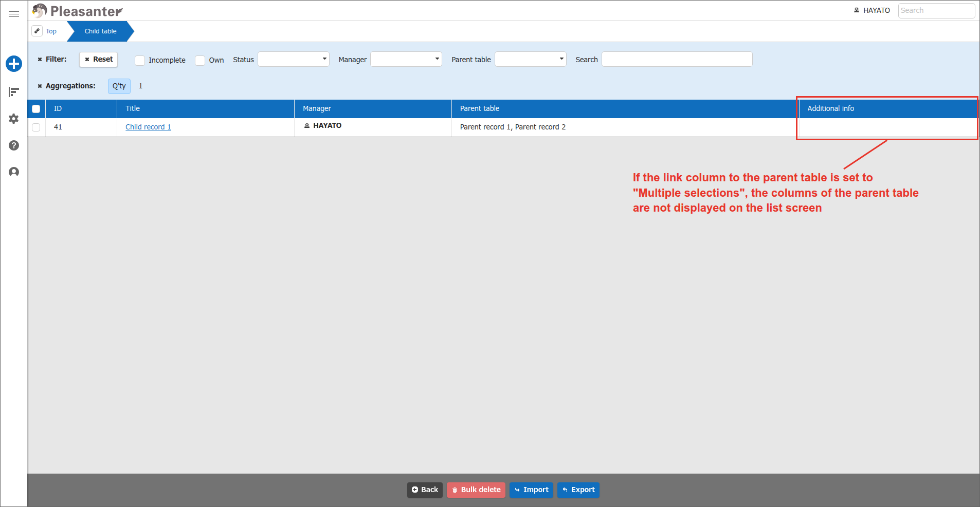Go to the Top breadcrumb
The width and height of the screenshot is (980, 507).
[x=51, y=31]
